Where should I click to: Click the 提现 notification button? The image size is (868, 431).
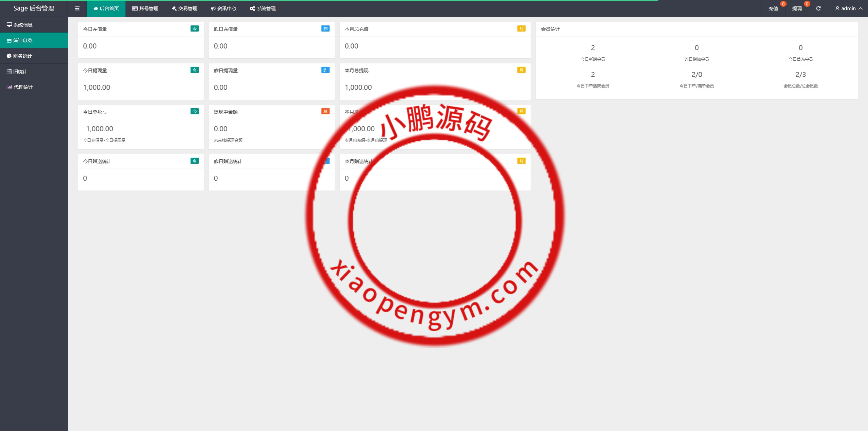[x=797, y=8]
